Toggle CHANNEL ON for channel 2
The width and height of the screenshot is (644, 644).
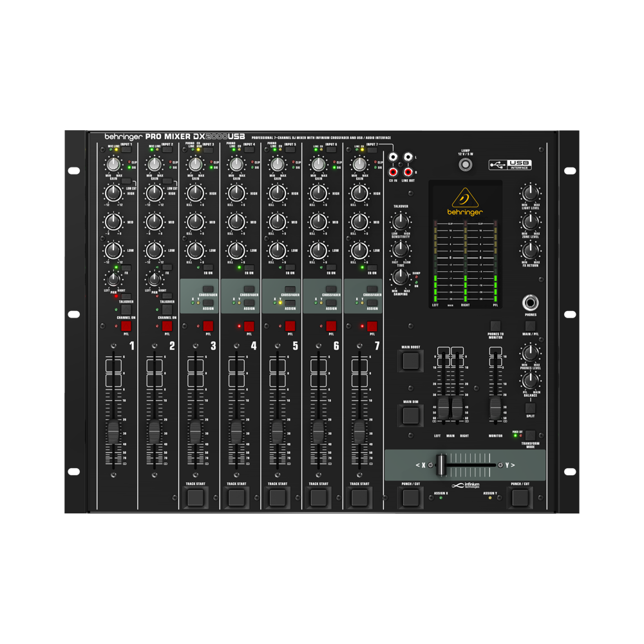[x=167, y=309]
